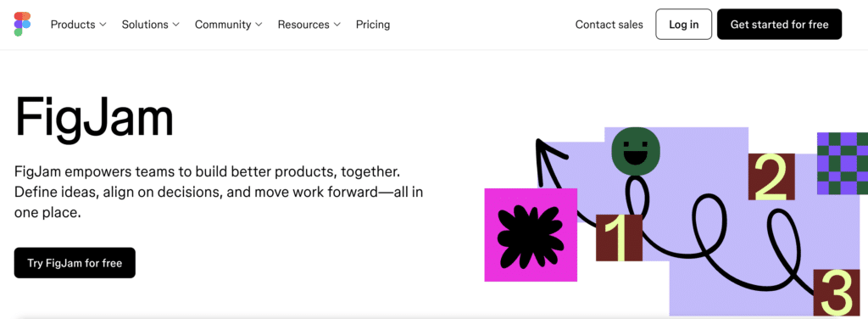Viewport: 868px width, 319px height.
Task: Click Try FigJam for free button
Action: pyautogui.click(x=75, y=262)
